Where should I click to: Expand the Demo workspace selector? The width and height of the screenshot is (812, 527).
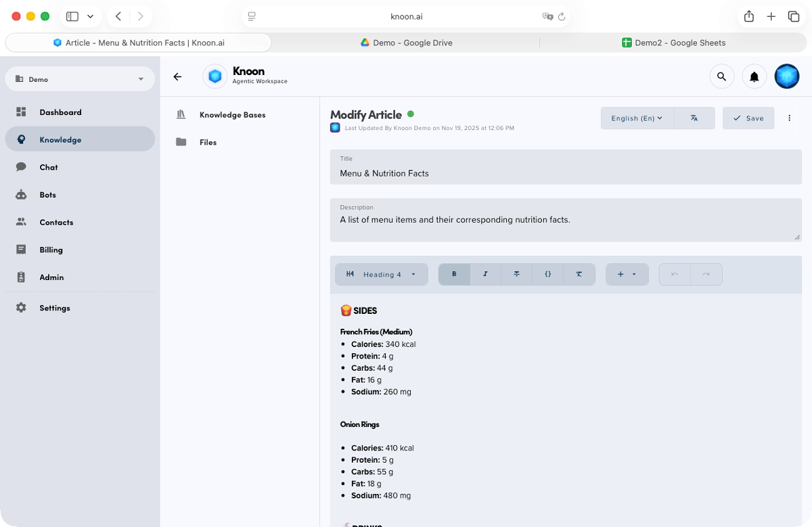click(79, 79)
